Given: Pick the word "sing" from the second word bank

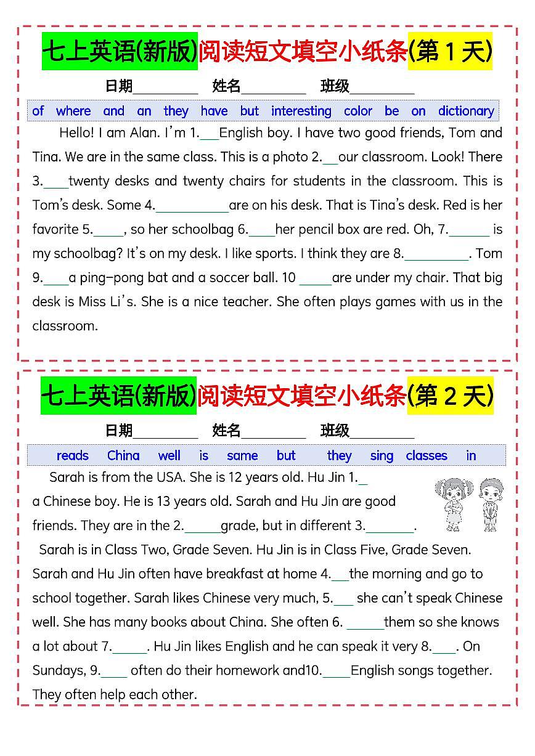Looking at the screenshot, I should click(382, 456).
